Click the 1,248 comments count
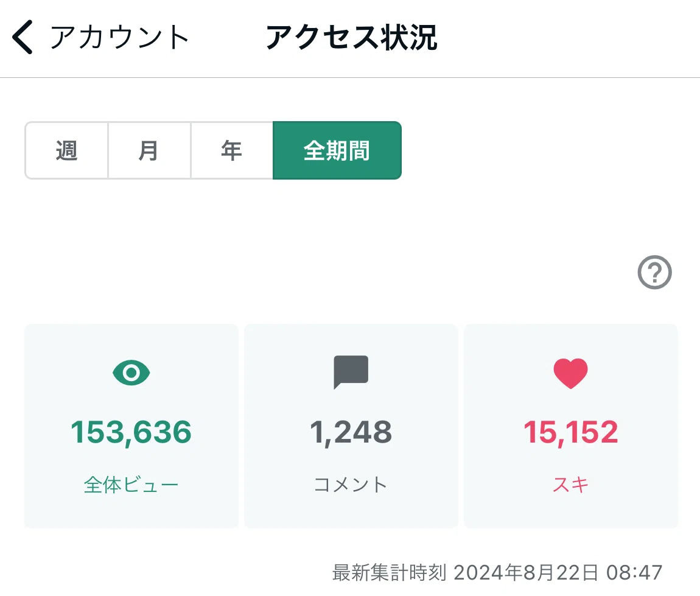The image size is (700, 596). [x=351, y=432]
